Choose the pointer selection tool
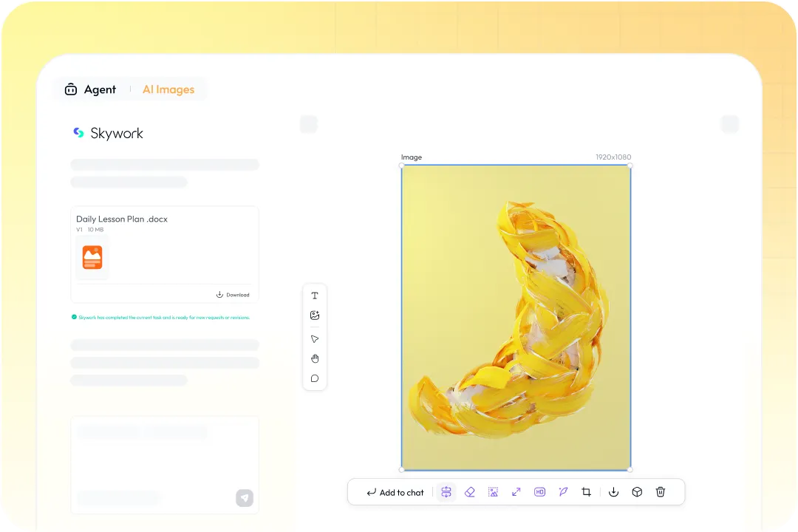The width and height of the screenshot is (798, 532). pos(315,339)
